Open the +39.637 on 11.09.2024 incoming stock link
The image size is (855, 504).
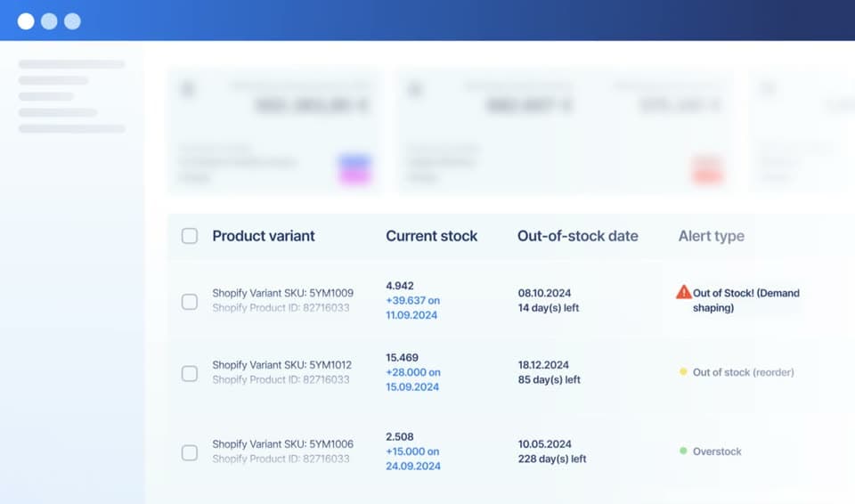(x=412, y=307)
